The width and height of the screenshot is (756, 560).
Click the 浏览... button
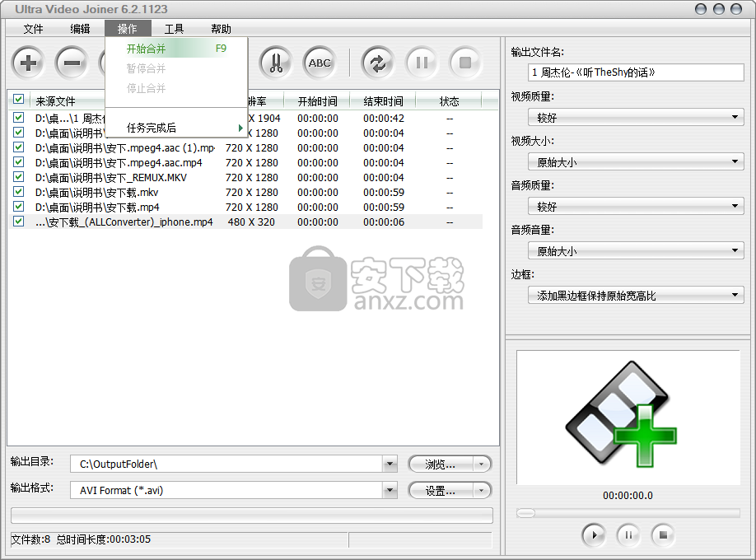tap(441, 464)
